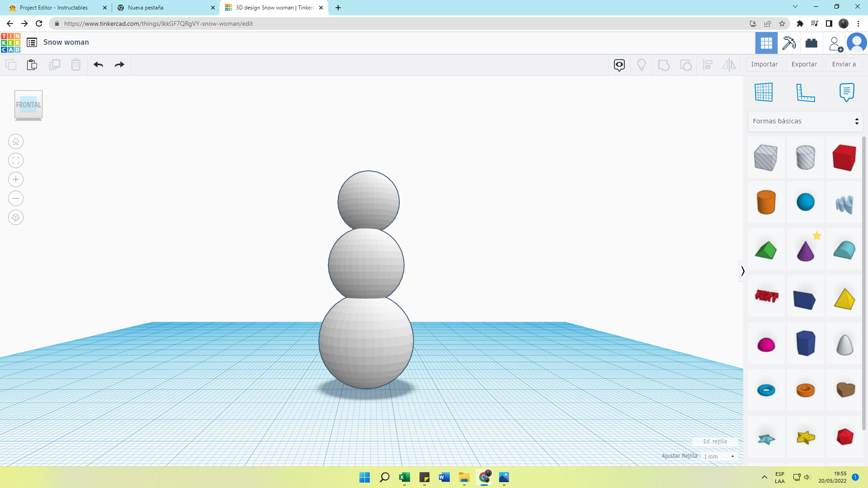Collapse the shapes panel arrow

click(x=742, y=271)
